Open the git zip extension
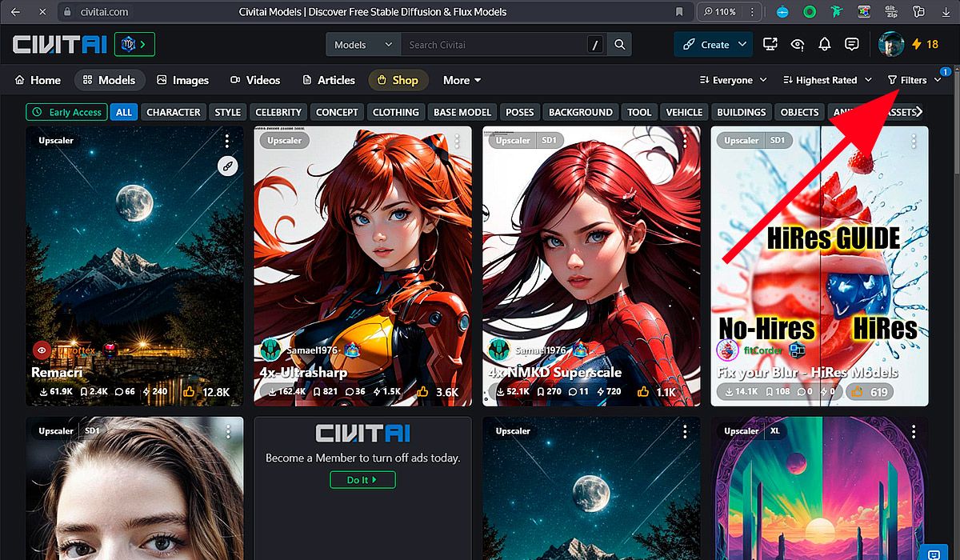The height and width of the screenshot is (560, 960). click(x=891, y=12)
